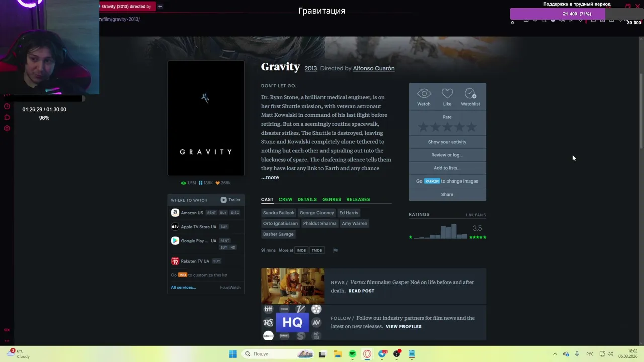
Task: Click the PATRON badge to change images
Action: pos(432,181)
